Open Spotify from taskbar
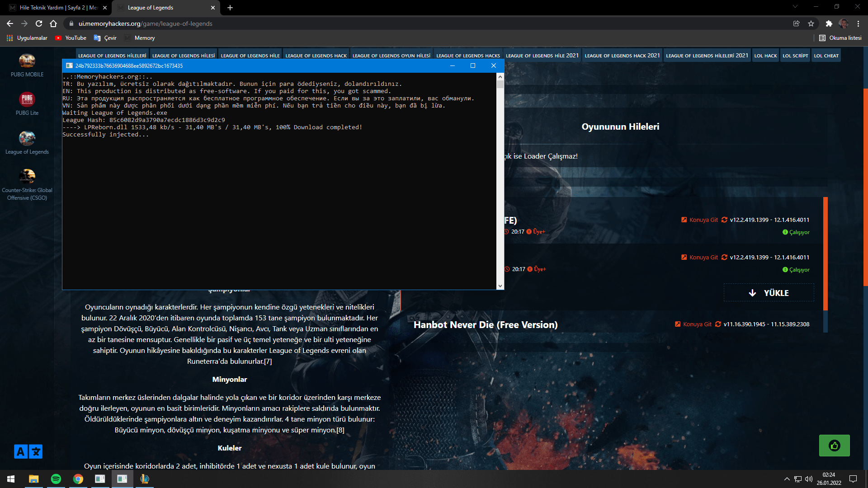This screenshot has width=868, height=488. tap(56, 479)
